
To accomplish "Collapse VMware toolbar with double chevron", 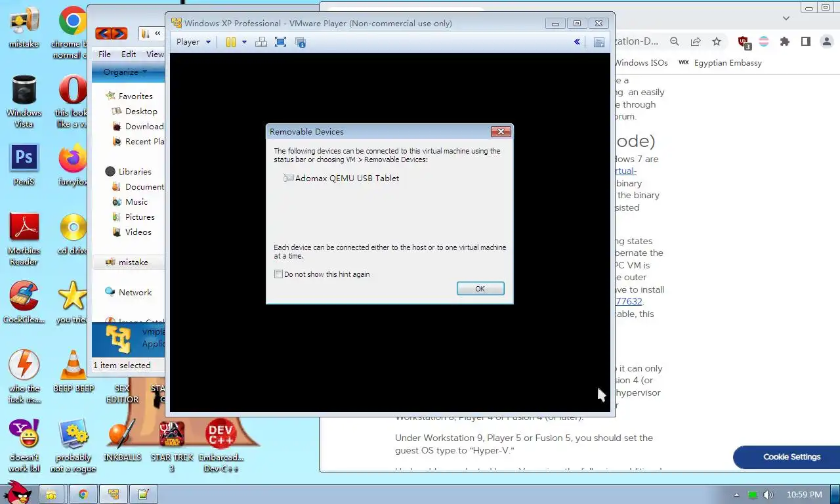I will tap(577, 42).
